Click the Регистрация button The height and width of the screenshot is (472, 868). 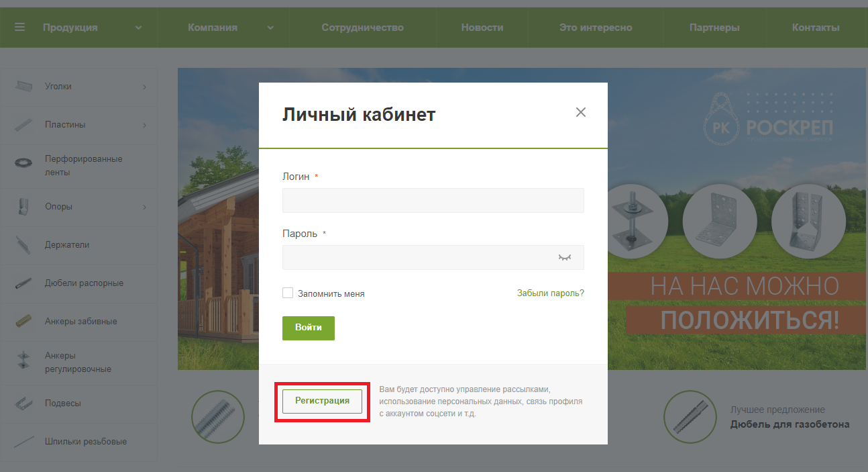[x=323, y=401]
